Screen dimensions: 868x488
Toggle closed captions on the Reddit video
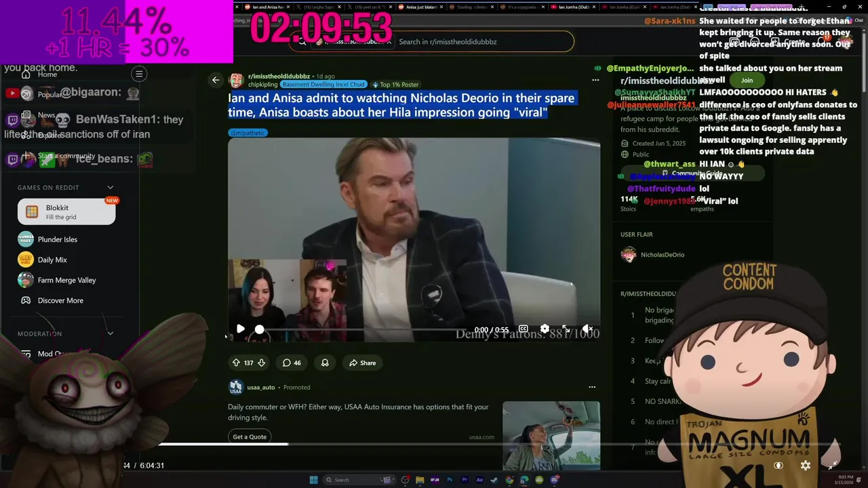524,329
